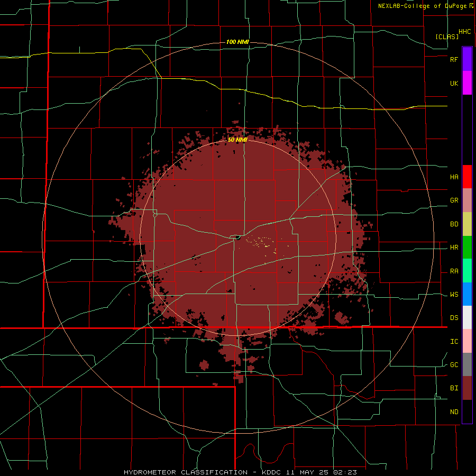This screenshot has height=476, width=476.
Task: Click the isolated echo blob south of the state line
Action: pyautogui.click(x=204, y=364)
